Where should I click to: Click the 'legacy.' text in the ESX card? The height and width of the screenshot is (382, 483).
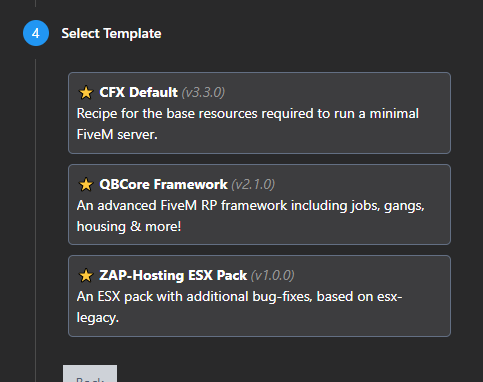(98, 318)
